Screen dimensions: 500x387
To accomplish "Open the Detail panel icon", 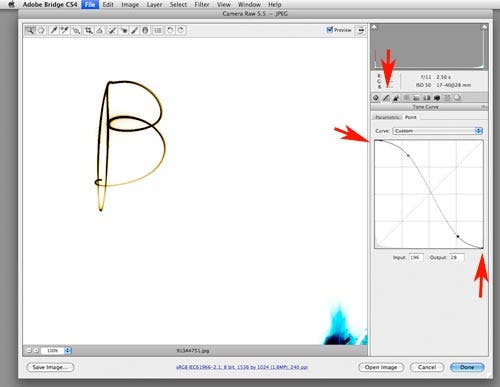I will click(x=396, y=98).
